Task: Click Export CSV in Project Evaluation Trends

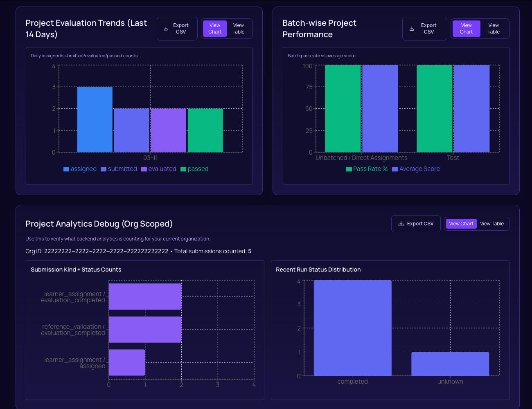Action: pos(177,28)
